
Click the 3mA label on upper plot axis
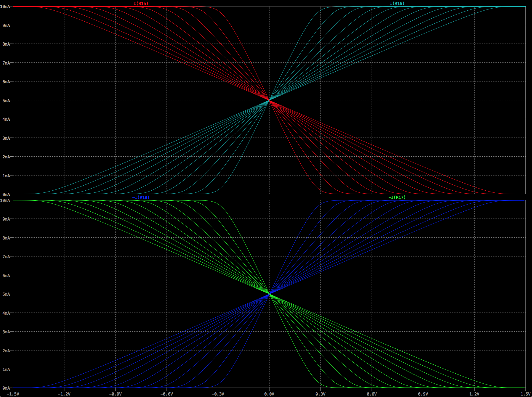6,138
